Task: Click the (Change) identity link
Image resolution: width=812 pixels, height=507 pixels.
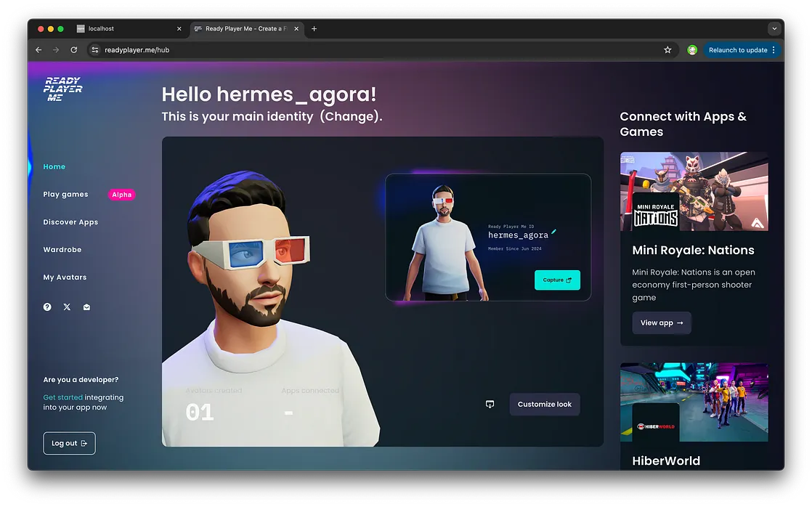Action: 350,116
